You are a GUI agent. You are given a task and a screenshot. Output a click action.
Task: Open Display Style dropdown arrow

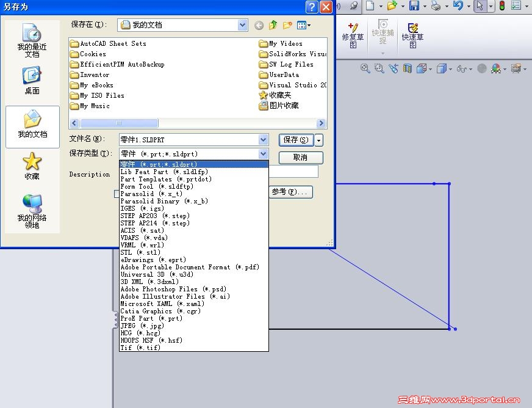coord(451,69)
